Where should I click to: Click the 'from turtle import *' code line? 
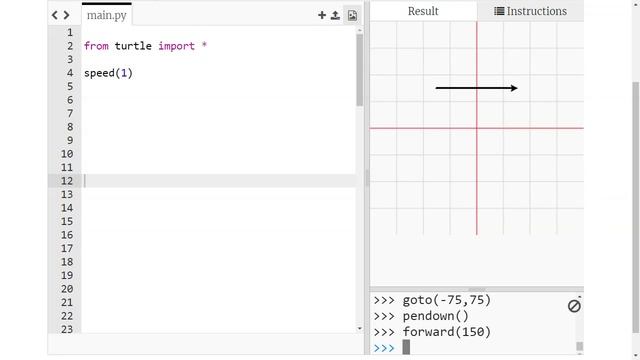(145, 46)
